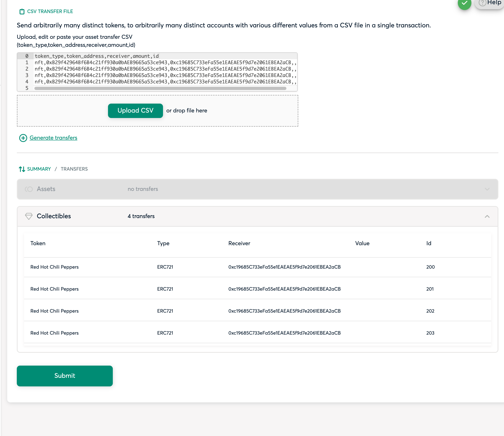Click Red Hot Chili Peppers in row with Id 203
The image size is (504, 436).
pyautogui.click(x=54, y=333)
